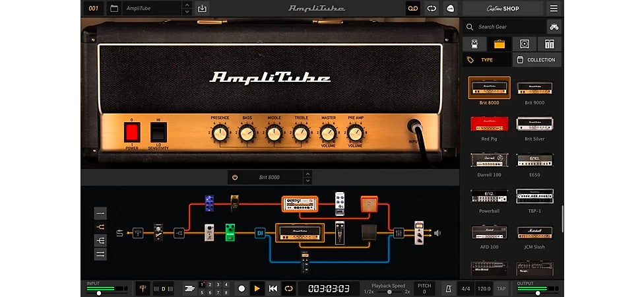The image size is (644, 297).
Task: Open the Custom SHOP
Action: [503, 8]
